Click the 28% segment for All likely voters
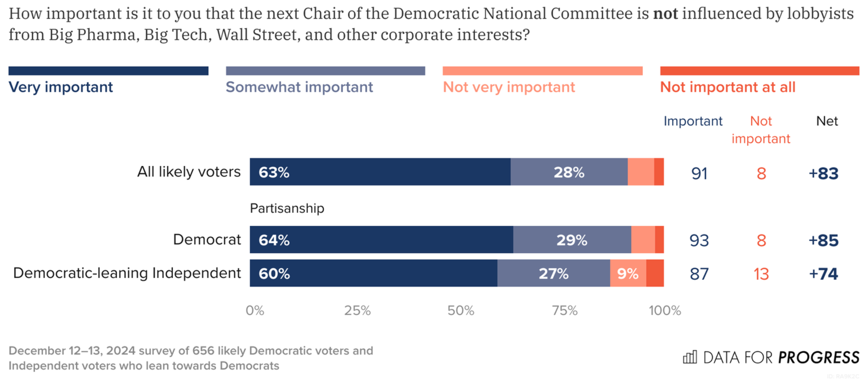 pos(569,172)
